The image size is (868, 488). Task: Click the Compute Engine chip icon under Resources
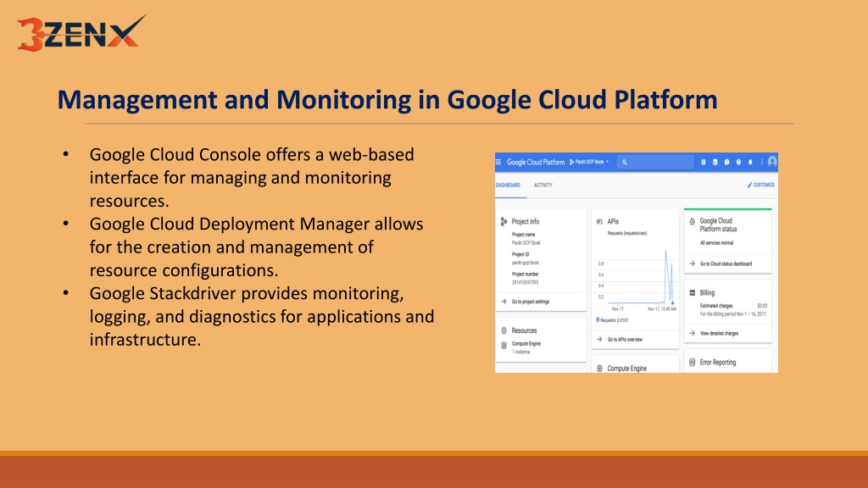[504, 346]
